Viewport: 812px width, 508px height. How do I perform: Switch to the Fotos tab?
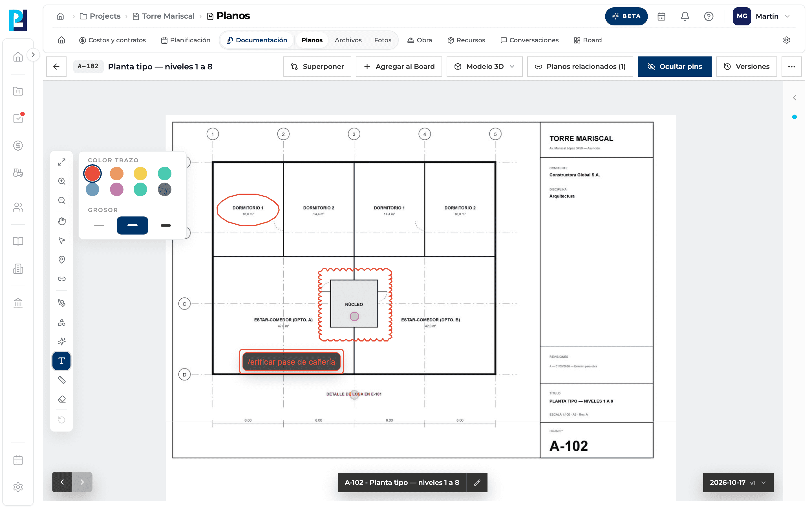point(383,40)
